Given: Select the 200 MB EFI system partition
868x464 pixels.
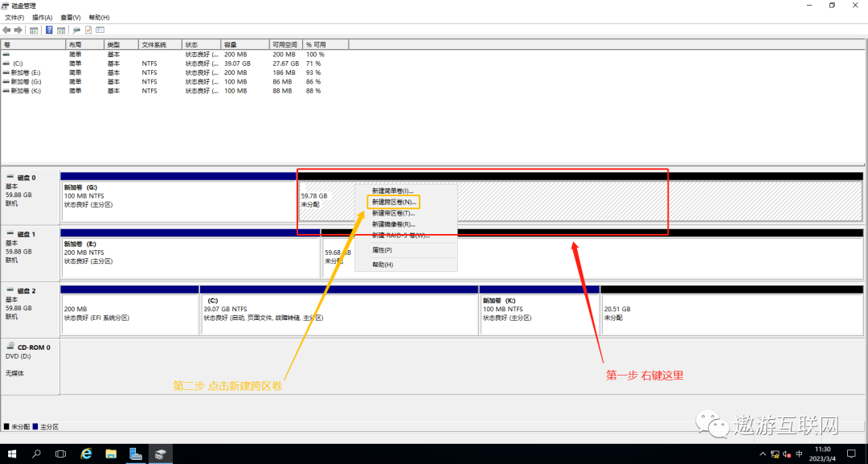Looking at the screenshot, I should (129, 310).
